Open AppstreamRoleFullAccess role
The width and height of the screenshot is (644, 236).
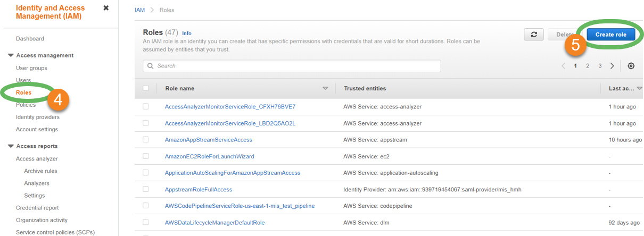[x=199, y=189]
